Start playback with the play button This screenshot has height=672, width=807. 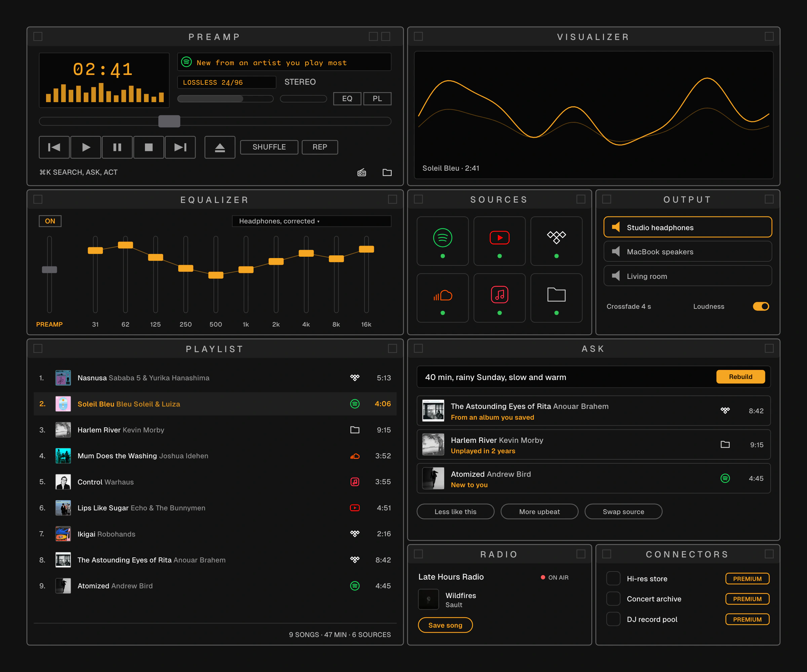86,147
